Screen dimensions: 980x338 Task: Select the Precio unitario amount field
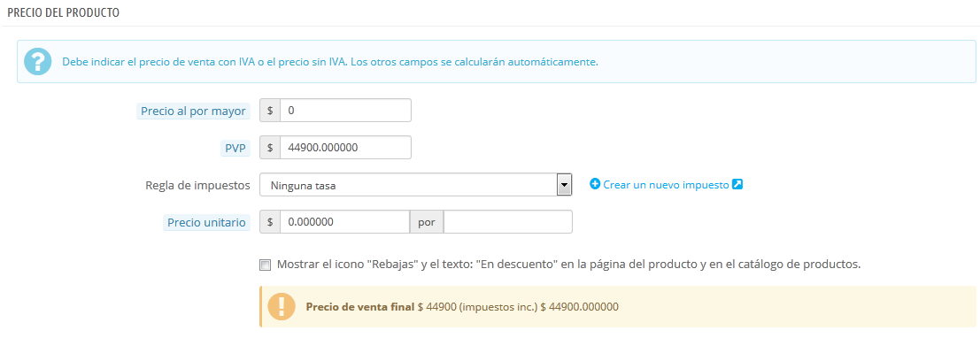click(344, 222)
